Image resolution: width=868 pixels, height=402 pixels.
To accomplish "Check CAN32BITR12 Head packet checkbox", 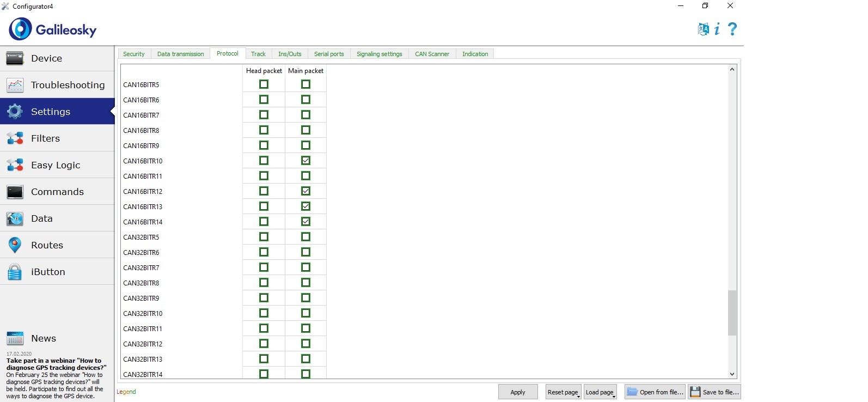I will (264, 344).
